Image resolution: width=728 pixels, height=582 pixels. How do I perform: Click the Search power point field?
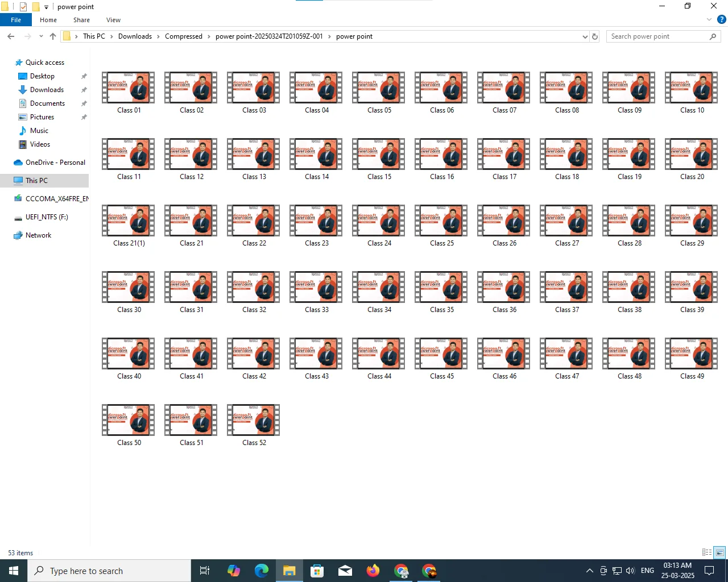(x=657, y=36)
